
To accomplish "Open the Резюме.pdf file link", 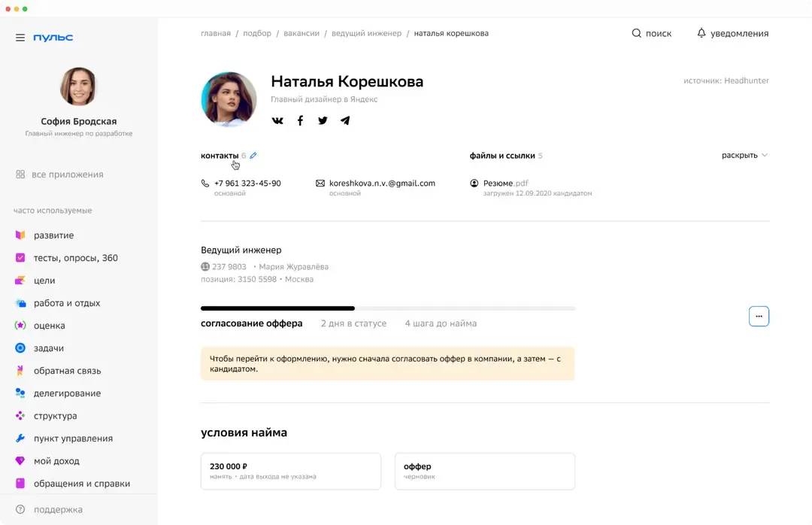I will pos(505,183).
